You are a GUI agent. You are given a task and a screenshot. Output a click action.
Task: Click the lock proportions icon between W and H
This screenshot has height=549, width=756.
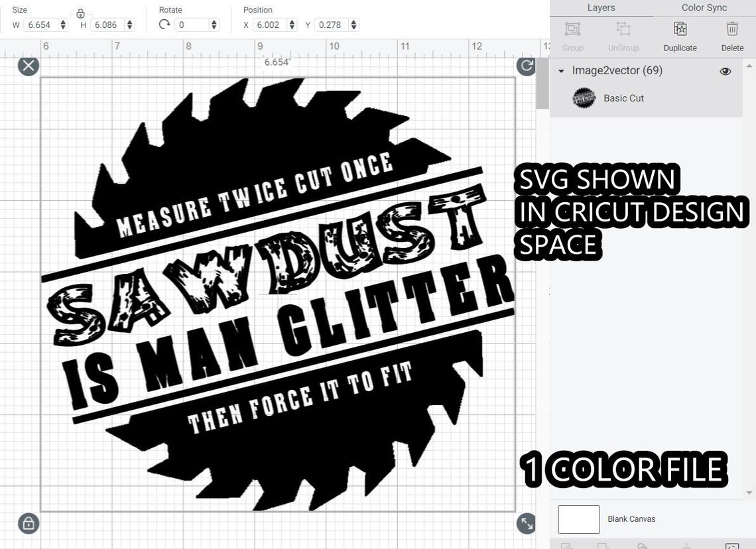[80, 13]
